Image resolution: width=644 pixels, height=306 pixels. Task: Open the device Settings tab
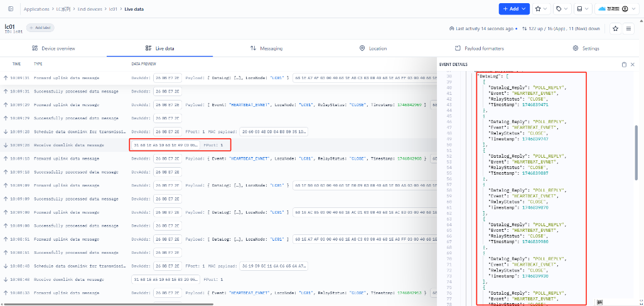586,48
